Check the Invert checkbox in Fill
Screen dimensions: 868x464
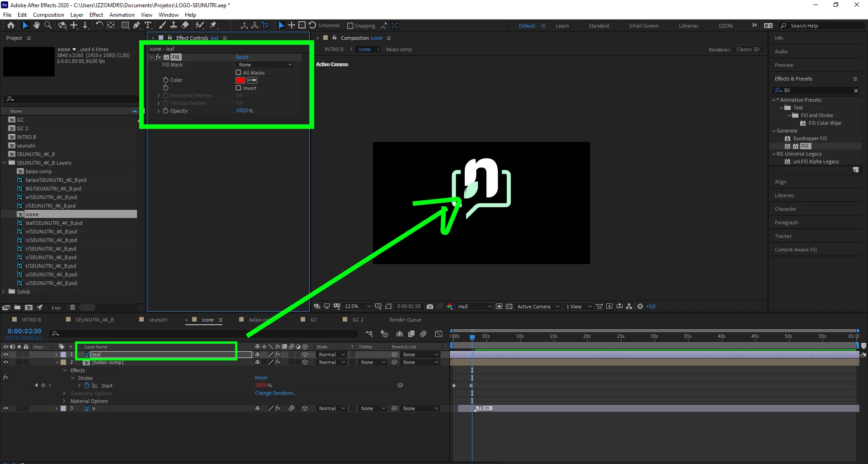point(238,88)
